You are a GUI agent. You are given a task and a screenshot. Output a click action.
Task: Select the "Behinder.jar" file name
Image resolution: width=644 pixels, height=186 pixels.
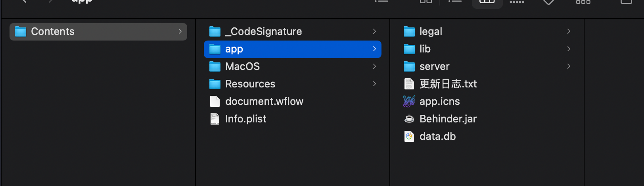(448, 119)
